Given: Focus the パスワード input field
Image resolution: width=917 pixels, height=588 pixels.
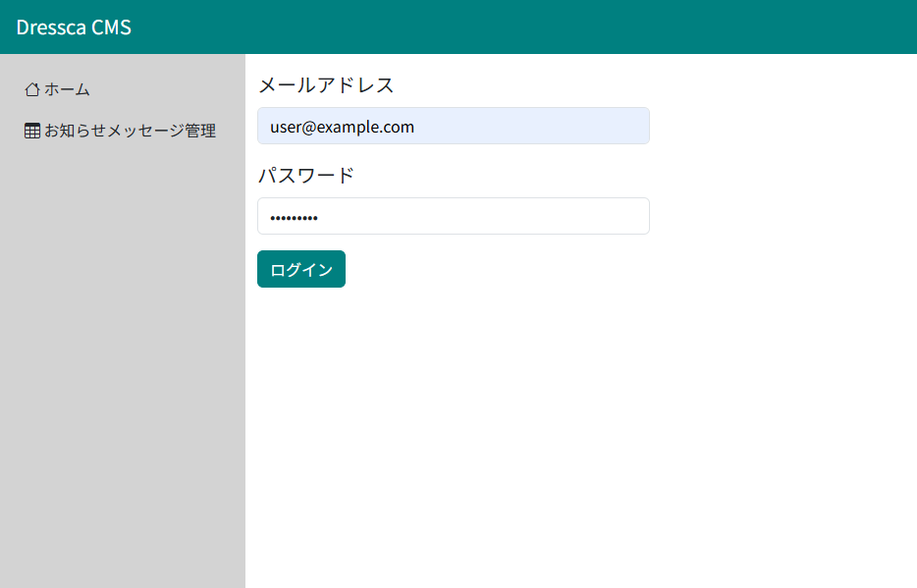Looking at the screenshot, I should tap(453, 217).
